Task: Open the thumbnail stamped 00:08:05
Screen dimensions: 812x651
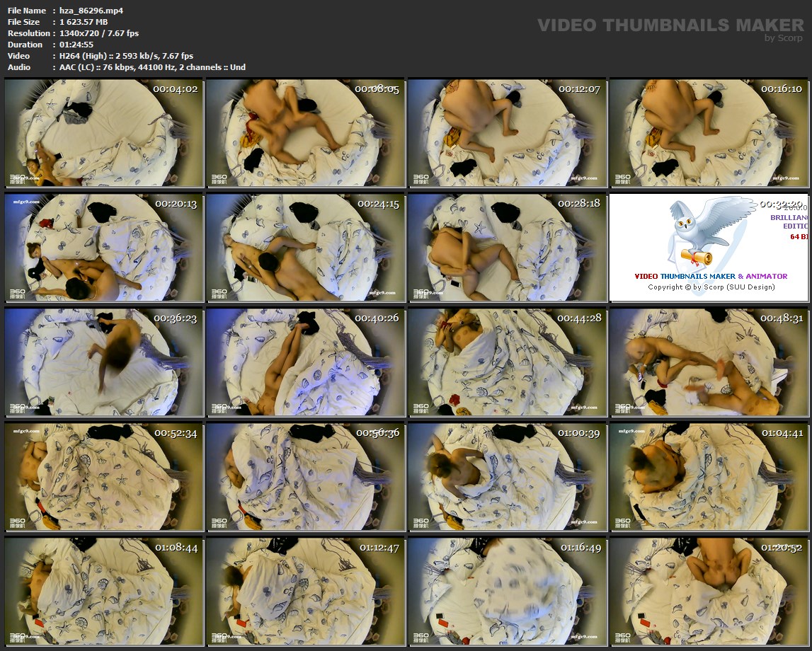Action: (305, 132)
